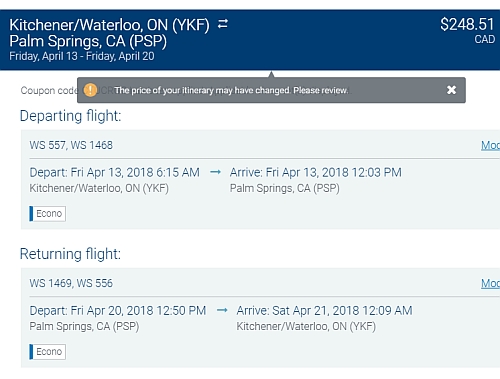Click the WS 1469, WS 556 flight numbers

pos(71,283)
